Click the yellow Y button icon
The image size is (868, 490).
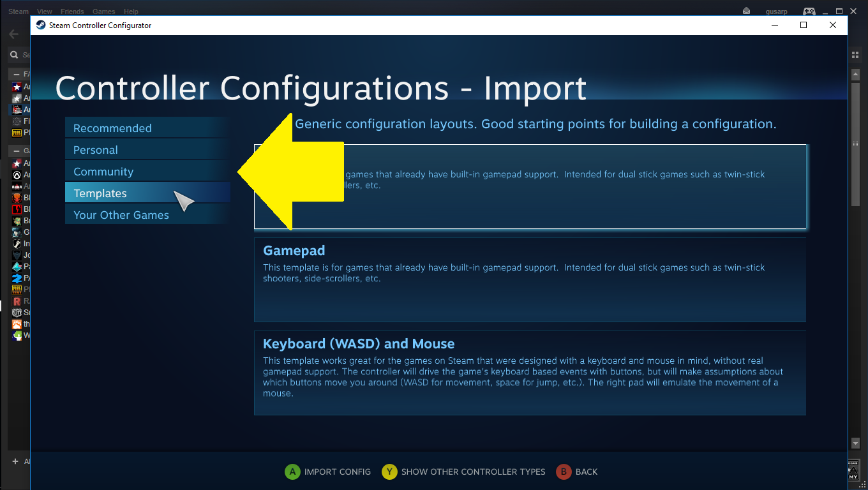389,472
